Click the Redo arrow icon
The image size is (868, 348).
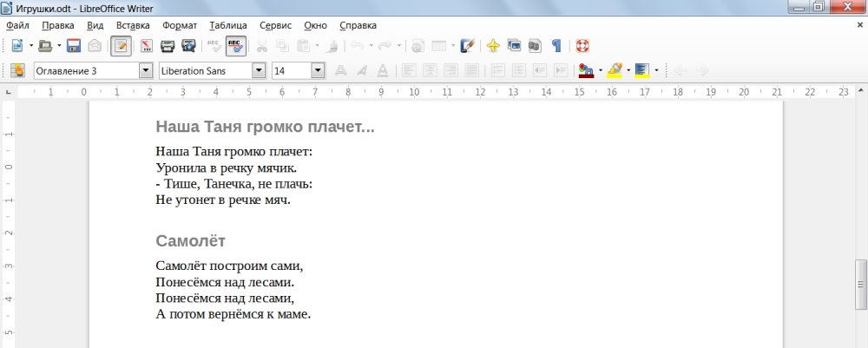click(385, 46)
